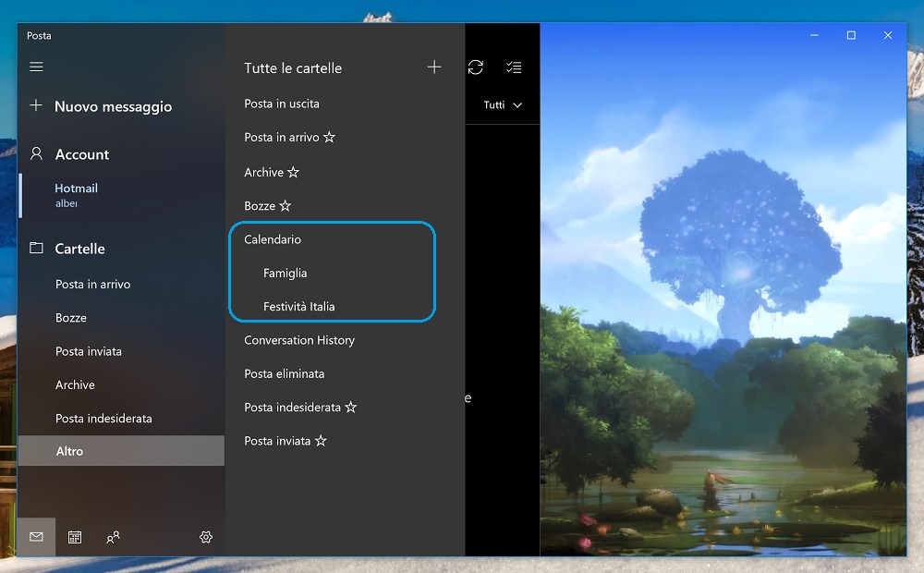Enter selection mode with checklist icon

click(x=514, y=67)
